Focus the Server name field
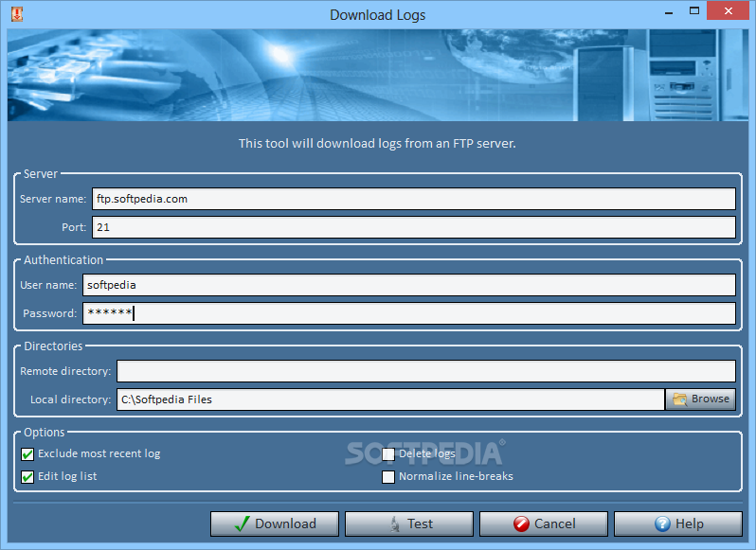The image size is (756, 550). click(x=414, y=199)
